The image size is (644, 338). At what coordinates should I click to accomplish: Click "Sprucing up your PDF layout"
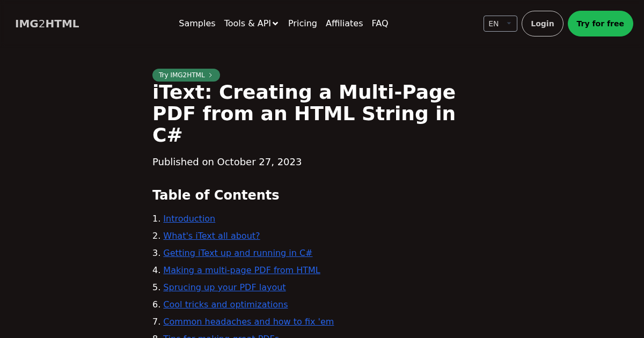(x=224, y=287)
